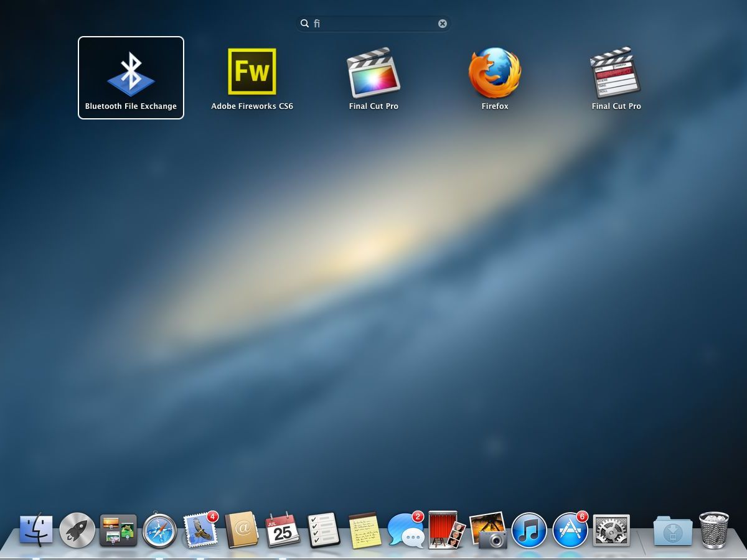747x560 pixels.
Task: Open Mission Control from the Dock
Action: (x=118, y=530)
